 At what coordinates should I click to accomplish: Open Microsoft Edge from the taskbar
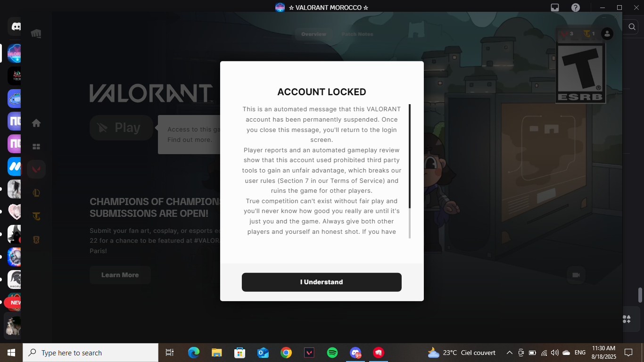click(193, 353)
